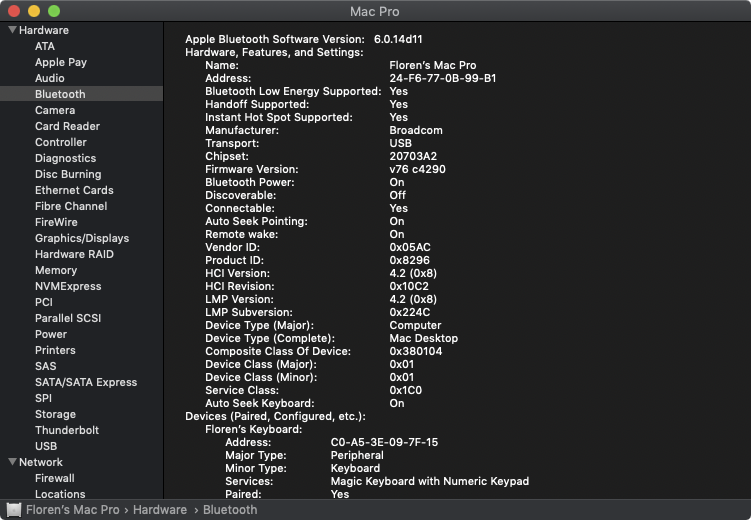The height and width of the screenshot is (520, 751).
Task: Select NVMExpress in the sidebar
Action: tap(68, 286)
